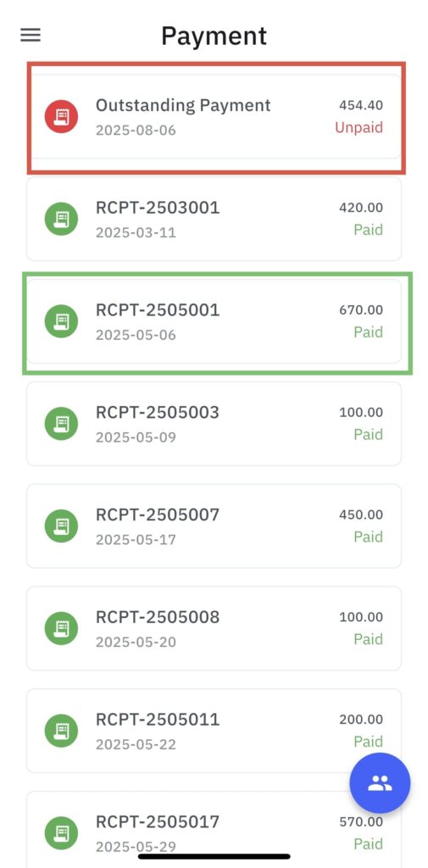Image resolution: width=428 pixels, height=868 pixels.
Task: Open the Outstanding Payment entry
Action: [214, 116]
